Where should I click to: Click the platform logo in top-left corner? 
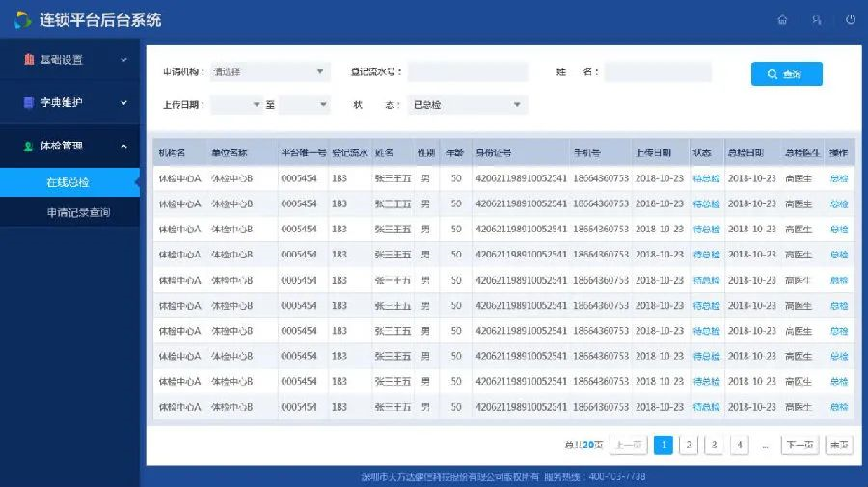pyautogui.click(x=22, y=19)
